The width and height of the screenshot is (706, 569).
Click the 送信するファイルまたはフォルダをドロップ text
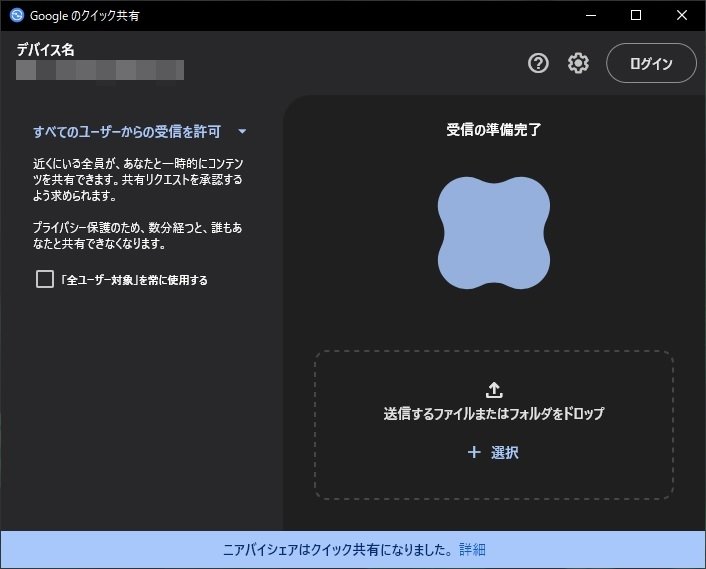click(x=494, y=414)
